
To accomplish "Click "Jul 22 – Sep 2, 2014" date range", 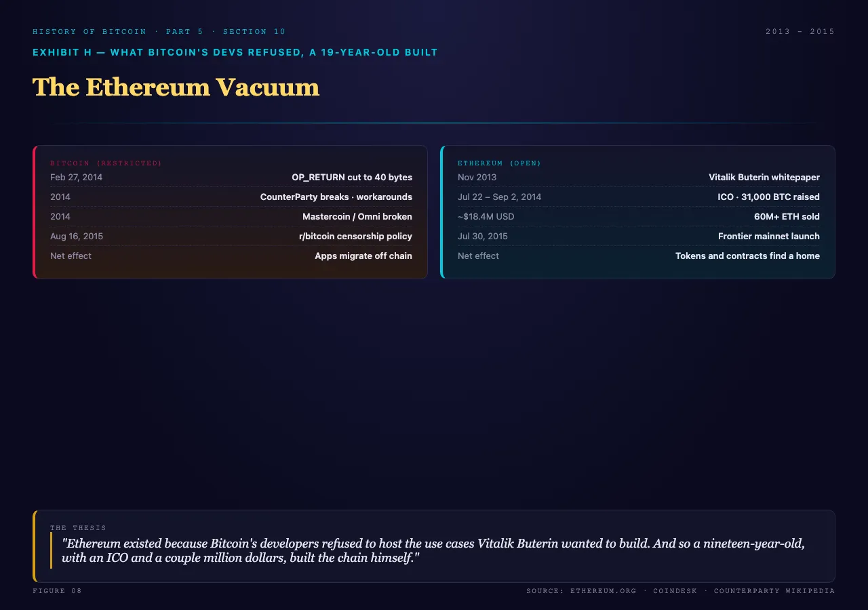I will (x=499, y=197).
